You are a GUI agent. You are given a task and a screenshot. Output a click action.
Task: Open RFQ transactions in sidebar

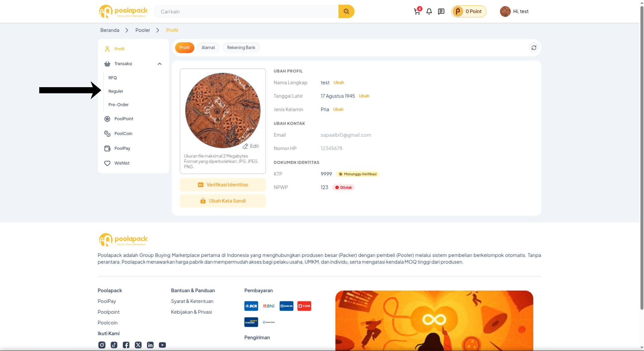pyautogui.click(x=113, y=78)
